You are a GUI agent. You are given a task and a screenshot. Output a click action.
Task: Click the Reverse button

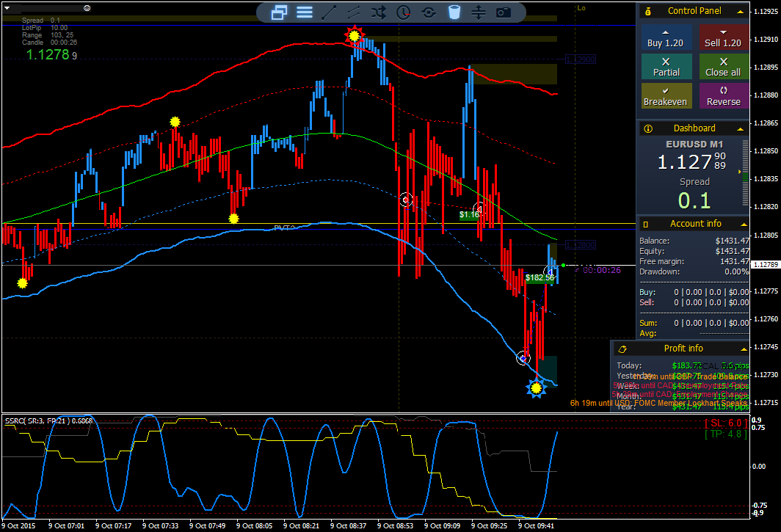pyautogui.click(x=723, y=95)
